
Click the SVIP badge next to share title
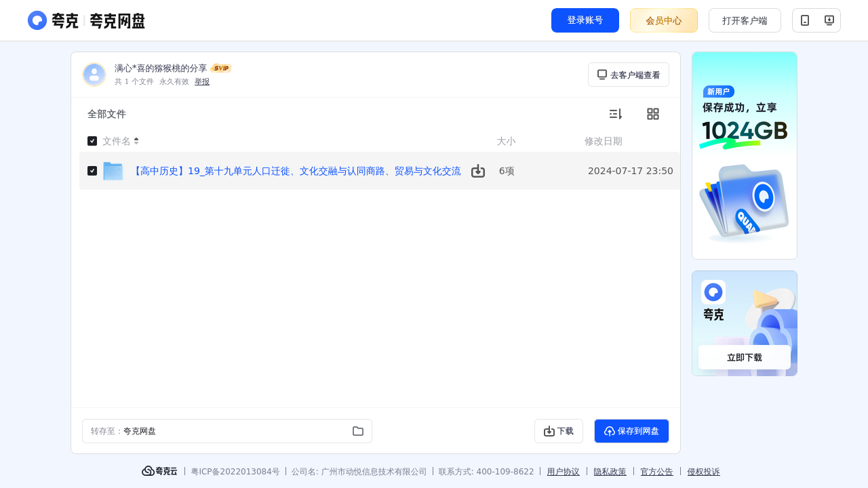pyautogui.click(x=221, y=68)
